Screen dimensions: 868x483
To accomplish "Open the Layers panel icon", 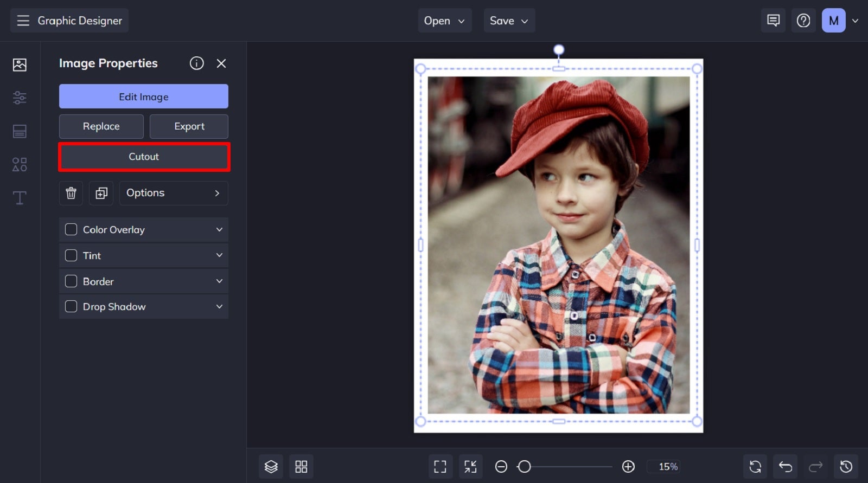I will click(x=271, y=467).
